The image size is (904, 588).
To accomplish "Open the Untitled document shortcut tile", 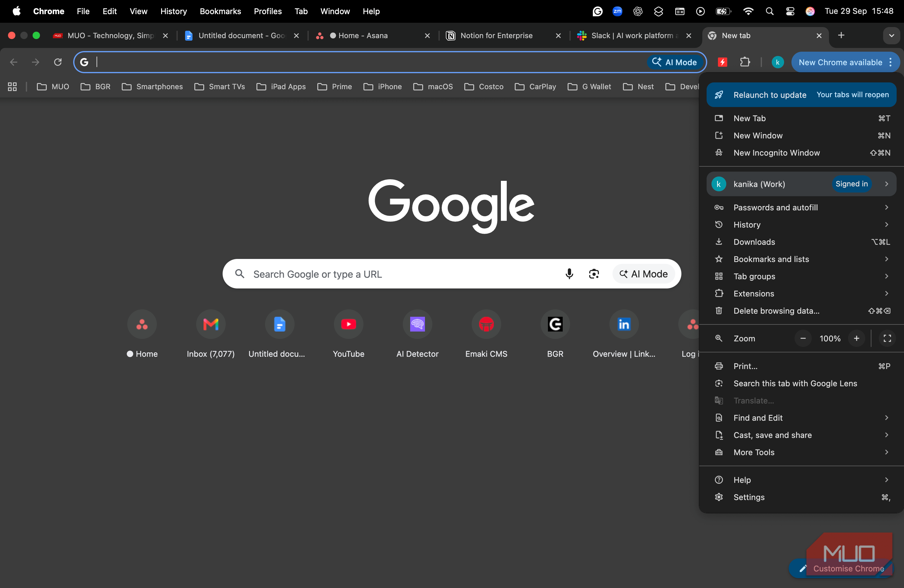I will 280,334.
